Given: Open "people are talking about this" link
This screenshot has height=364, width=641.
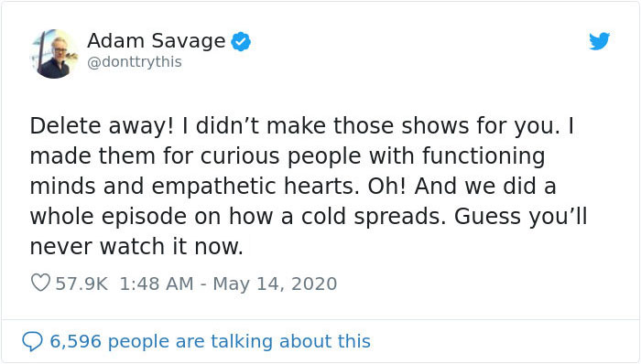Looking at the screenshot, I should [239, 341].
